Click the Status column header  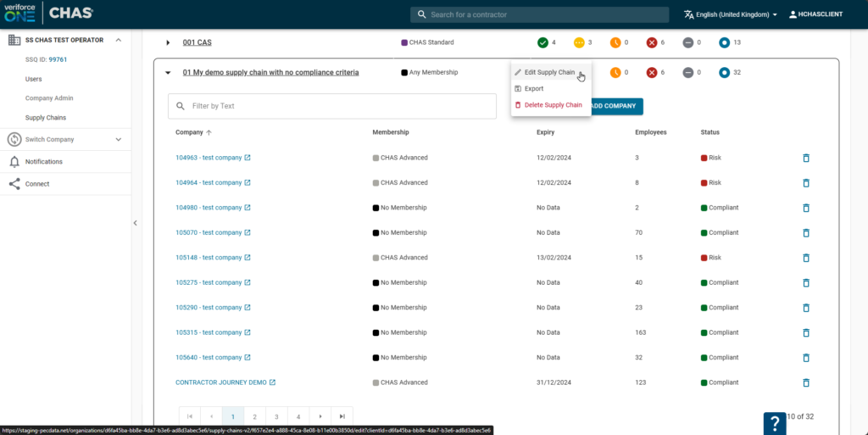tap(710, 132)
